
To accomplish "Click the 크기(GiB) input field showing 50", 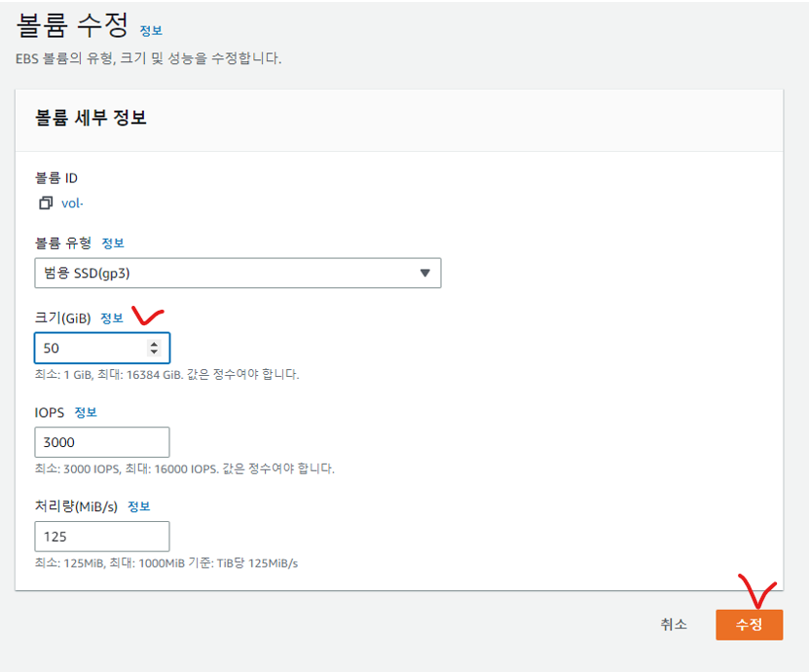I will 102,348.
